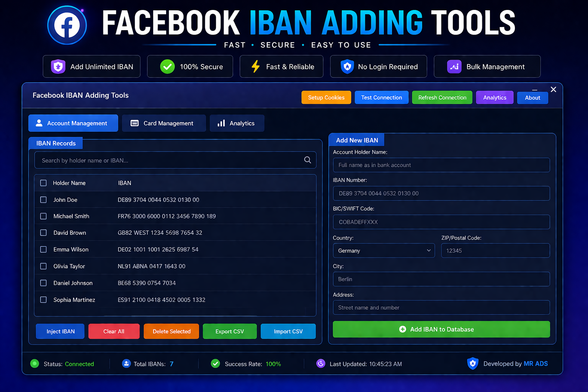Click the search magnifier icon in IBAN Records
This screenshot has width=588, height=392.
(307, 160)
